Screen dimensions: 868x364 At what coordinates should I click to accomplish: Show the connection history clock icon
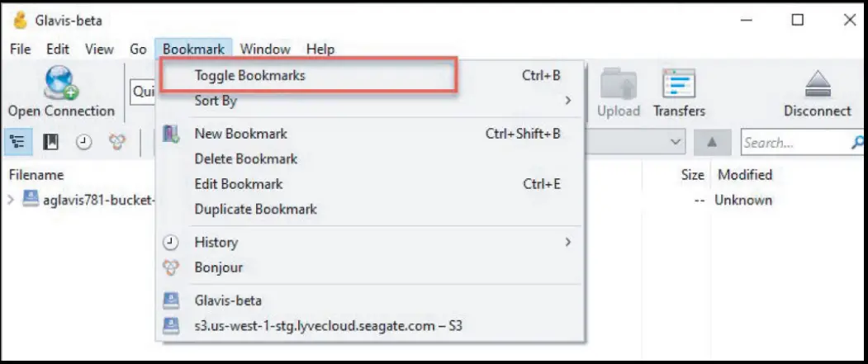coord(83,143)
